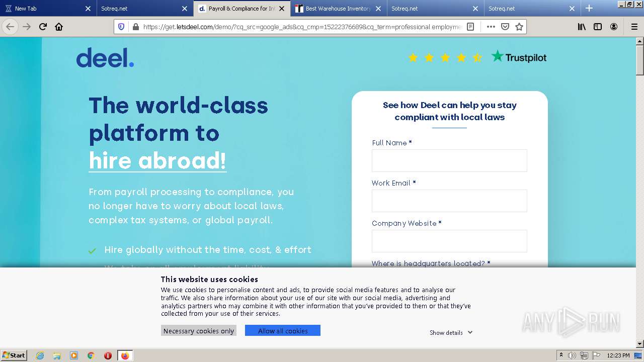Image resolution: width=644 pixels, height=362 pixels.
Task: Switch to the first Sotreq.net tab
Action: (x=144, y=8)
